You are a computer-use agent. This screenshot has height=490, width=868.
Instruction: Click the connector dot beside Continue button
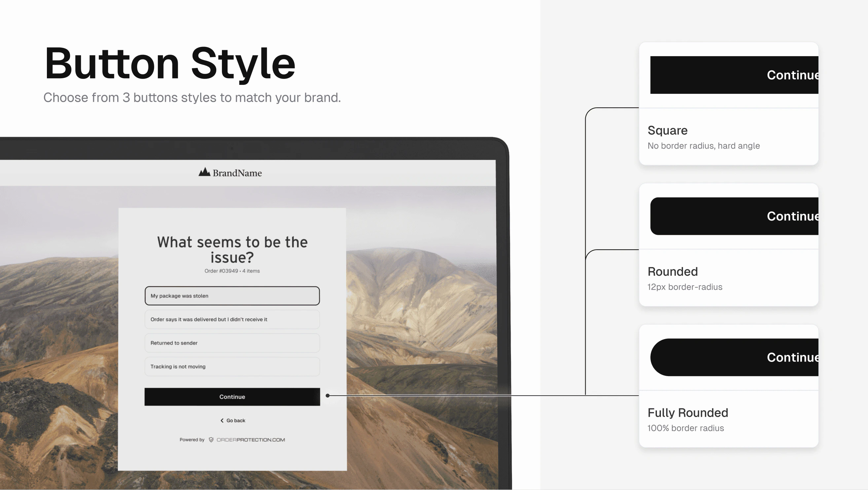tap(328, 396)
